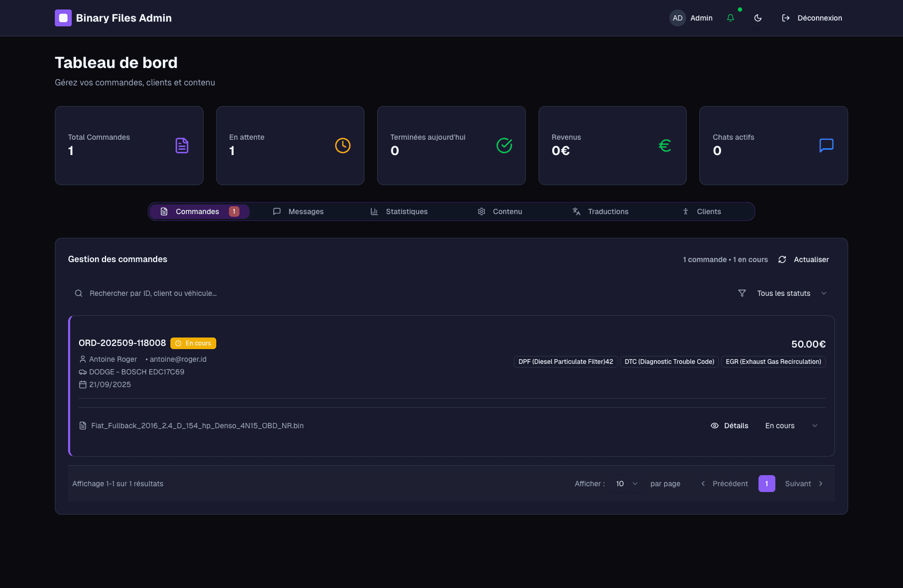Image resolution: width=903 pixels, height=588 pixels.
Task: Click the email antoine@roger.id
Action: pos(178,359)
